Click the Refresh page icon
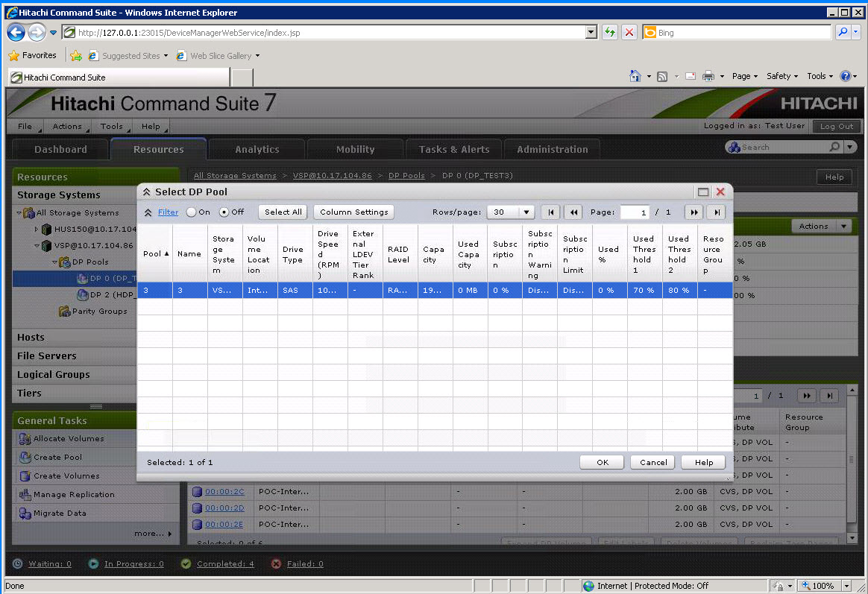Viewport: 868px width, 594px height. [610, 32]
